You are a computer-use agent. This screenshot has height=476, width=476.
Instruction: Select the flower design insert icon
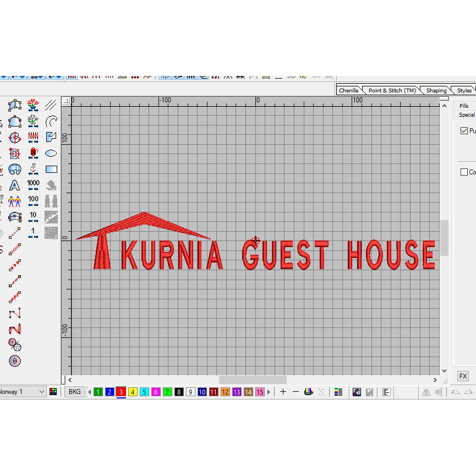click(x=33, y=104)
